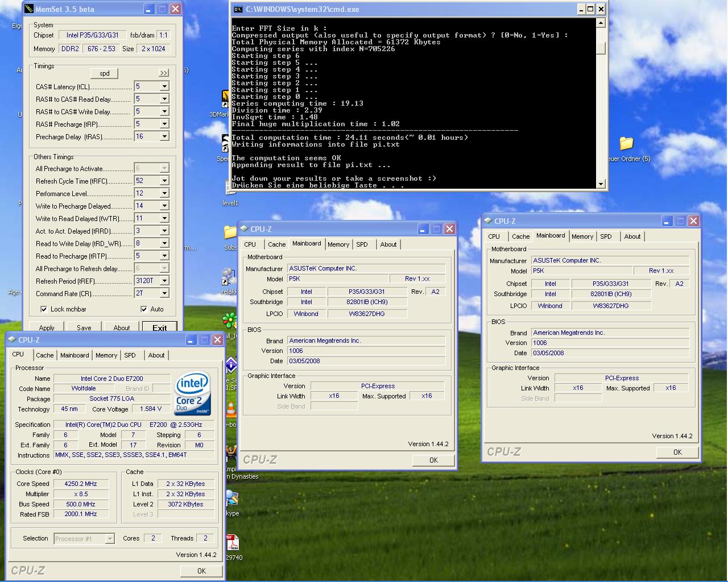This screenshot has width=728, height=582.
Task: Open RAS# to CAS# Read Delay dropdown
Action: (x=164, y=99)
